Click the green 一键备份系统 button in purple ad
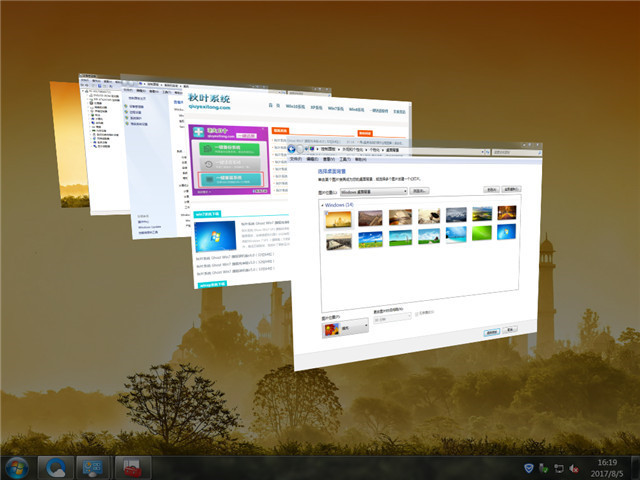The image size is (640, 480). pyautogui.click(x=229, y=149)
